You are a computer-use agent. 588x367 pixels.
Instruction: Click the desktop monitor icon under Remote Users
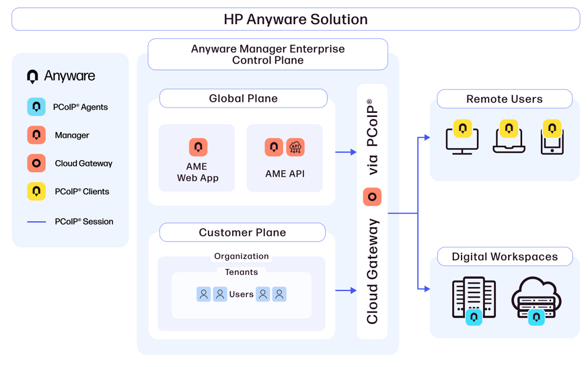tap(462, 142)
